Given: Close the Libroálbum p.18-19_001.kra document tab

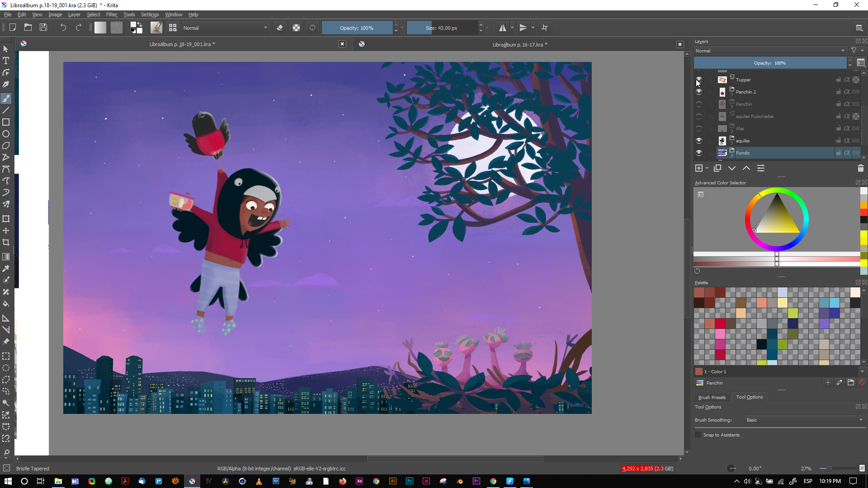Looking at the screenshot, I should tap(342, 44).
